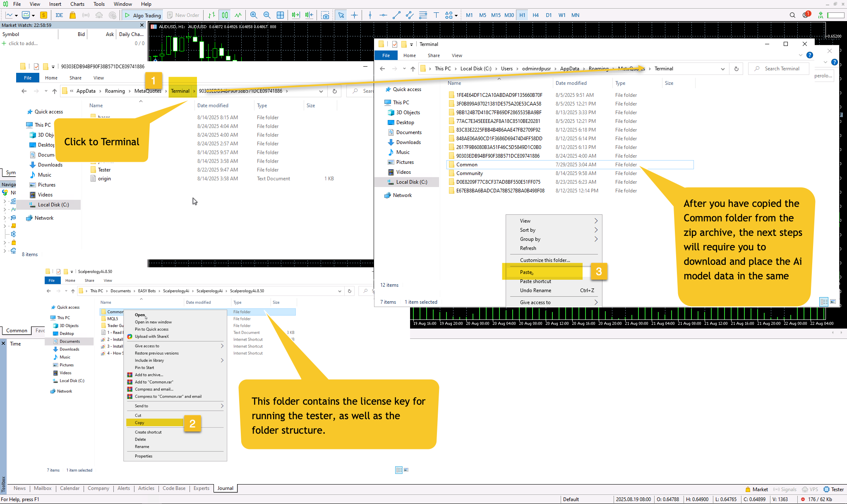The width and height of the screenshot is (847, 504).
Task: Toggle the Algo Trading button
Action: [x=143, y=15]
